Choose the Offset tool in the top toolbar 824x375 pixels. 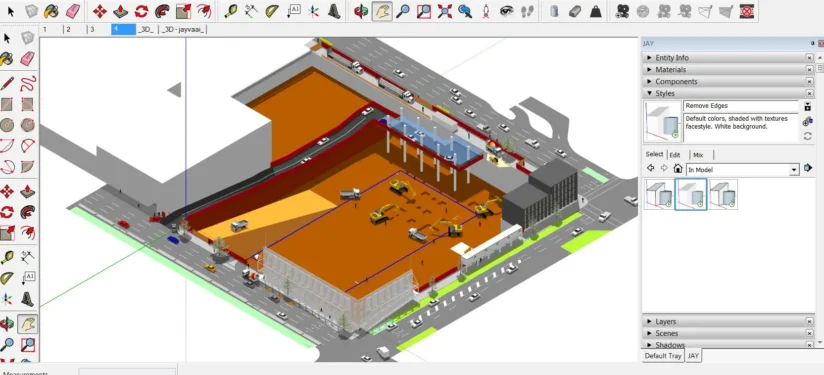(x=204, y=11)
